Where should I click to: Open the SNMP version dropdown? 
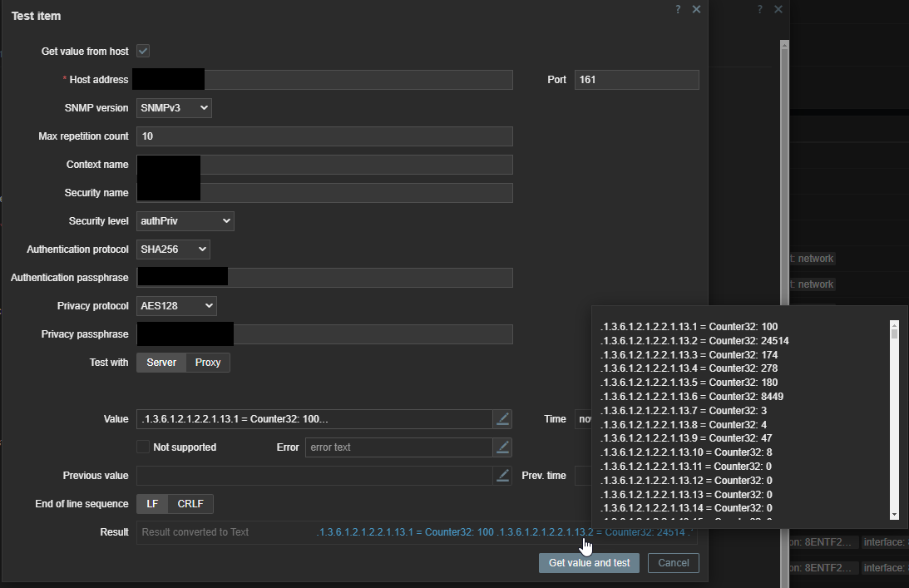point(174,108)
